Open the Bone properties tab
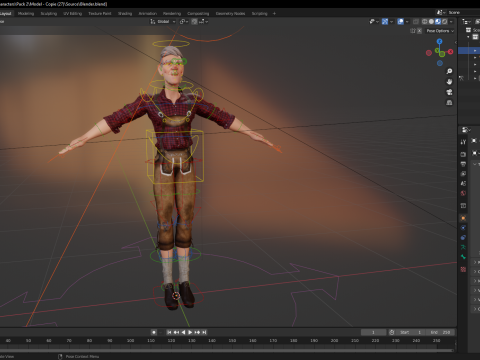The image size is (480, 360). 463,257
